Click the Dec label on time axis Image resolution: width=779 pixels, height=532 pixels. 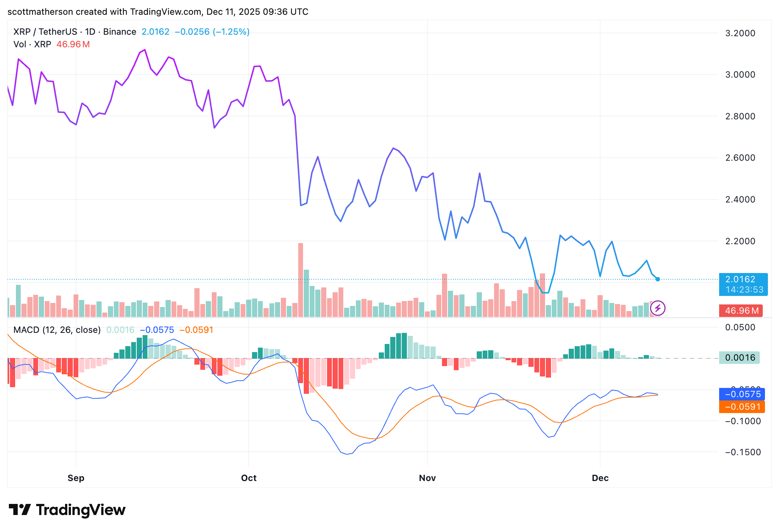pyautogui.click(x=600, y=478)
